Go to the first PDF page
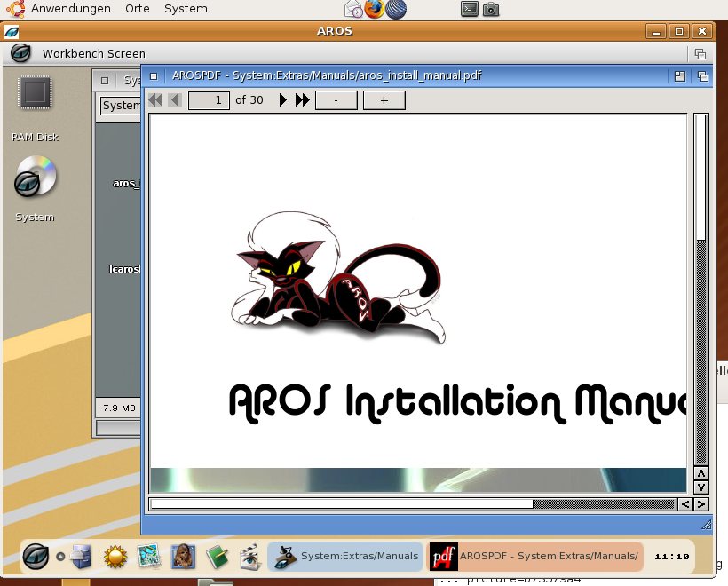The height and width of the screenshot is (586, 728). (155, 100)
